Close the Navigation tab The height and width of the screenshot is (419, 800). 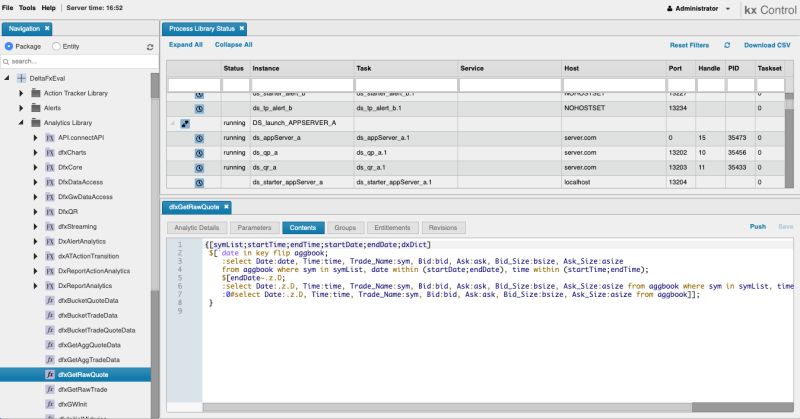click(47, 29)
